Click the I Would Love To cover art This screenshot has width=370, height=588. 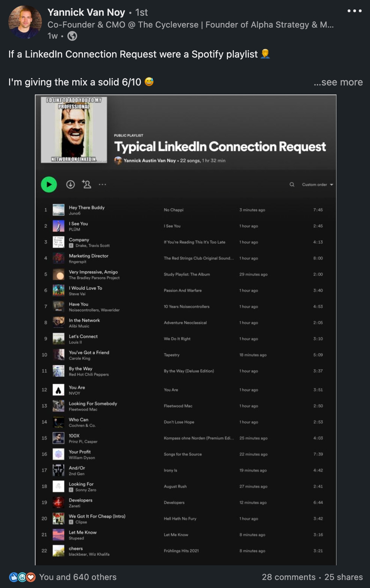point(58,291)
